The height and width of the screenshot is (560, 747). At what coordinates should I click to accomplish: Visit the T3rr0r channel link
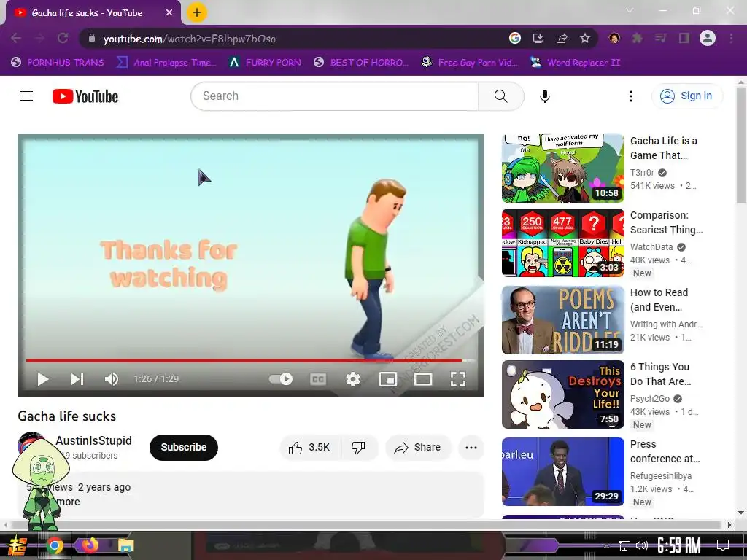642,172
